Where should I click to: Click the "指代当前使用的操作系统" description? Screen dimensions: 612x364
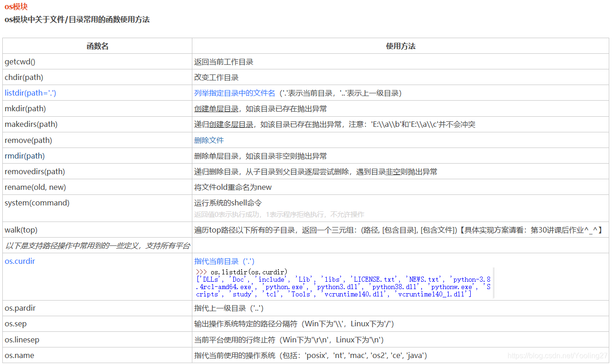point(311,355)
